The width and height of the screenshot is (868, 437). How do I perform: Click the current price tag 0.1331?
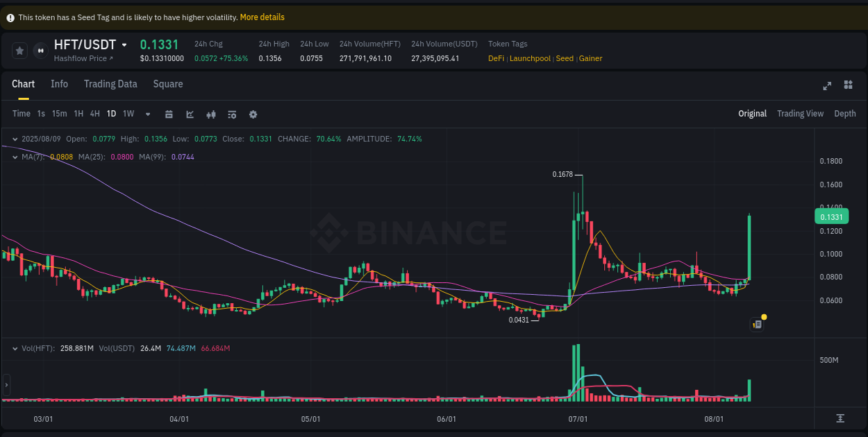831,216
